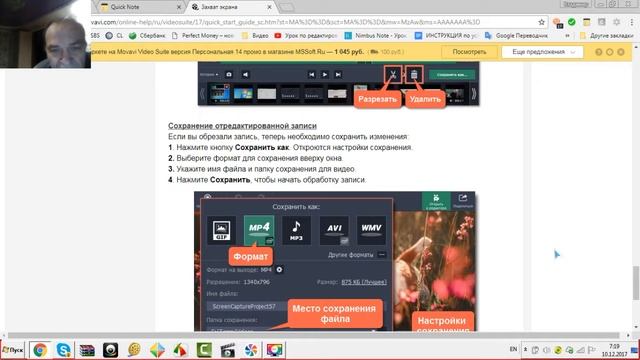Image resolution: width=640 pixels, height=360 pixels.
Task: Bookmark this page with the star
Action: click(542, 22)
